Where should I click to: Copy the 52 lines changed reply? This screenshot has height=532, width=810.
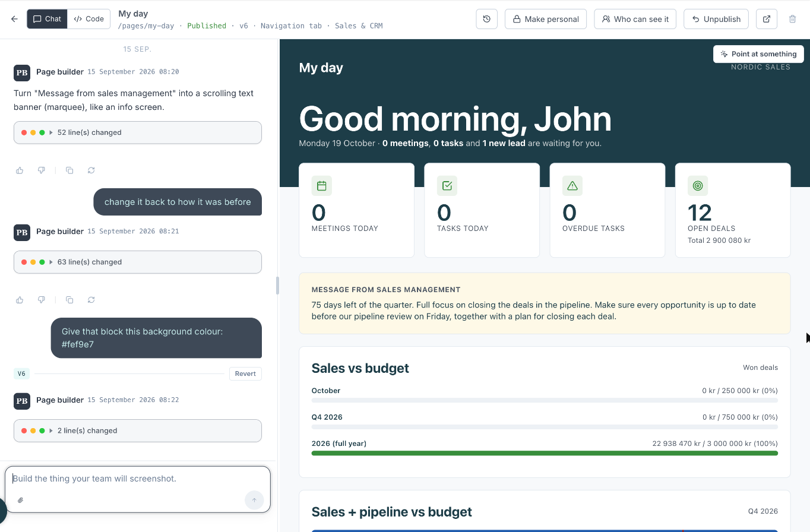coord(69,170)
